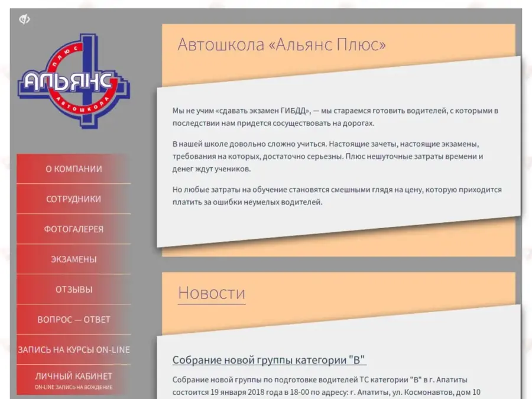Follow the Новости heading link
Viewport: 532px width, 399px height.
coord(212,293)
